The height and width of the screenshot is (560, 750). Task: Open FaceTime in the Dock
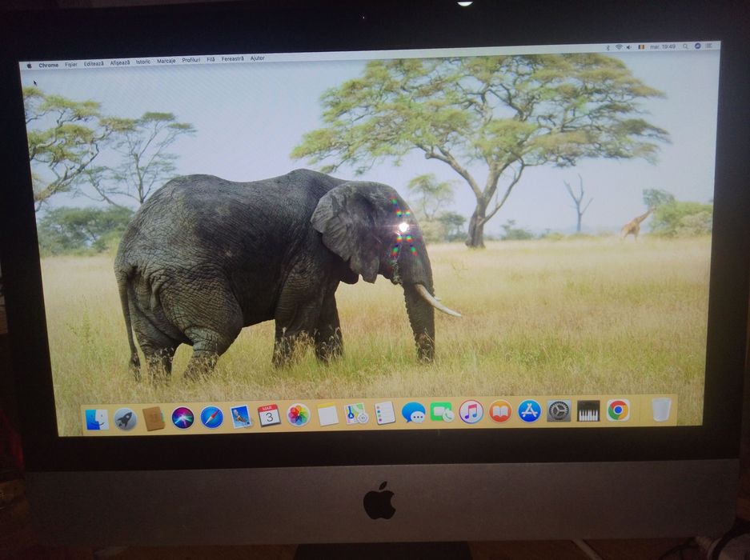point(442,412)
